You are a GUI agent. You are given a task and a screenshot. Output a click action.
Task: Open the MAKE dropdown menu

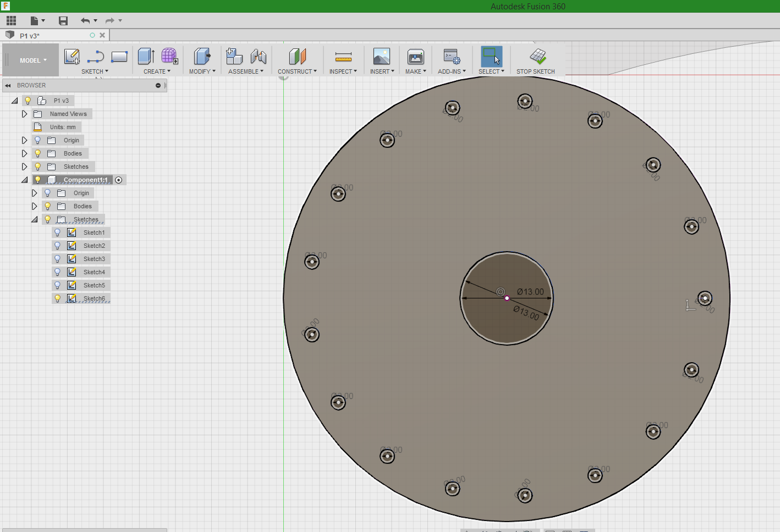point(416,71)
